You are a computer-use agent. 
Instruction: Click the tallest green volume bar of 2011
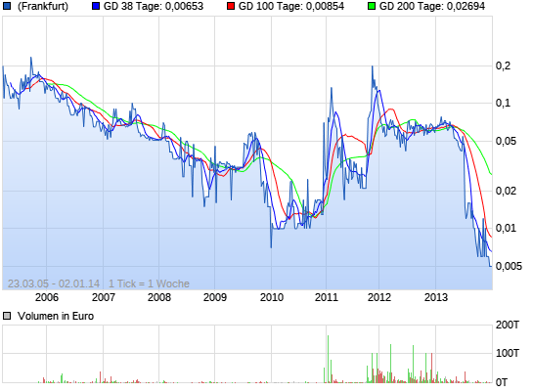328,359
